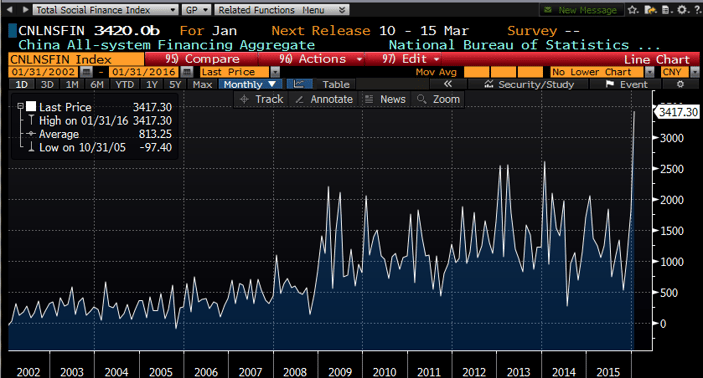
Task: Click the Average 813.25 legend row
Action: click(100, 134)
